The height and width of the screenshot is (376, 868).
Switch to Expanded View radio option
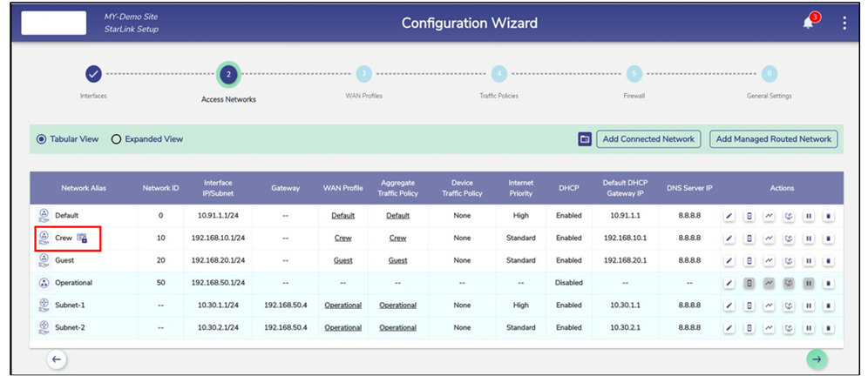click(x=116, y=139)
